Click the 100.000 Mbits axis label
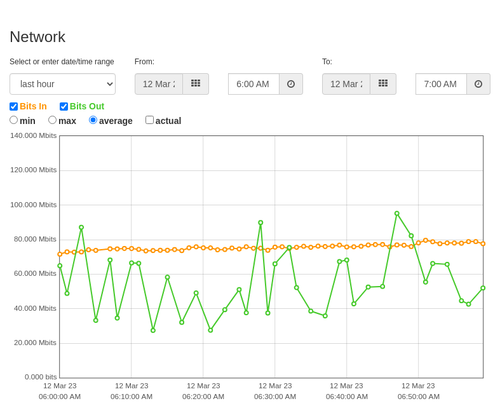This screenshot has width=500, height=403. [x=33, y=205]
